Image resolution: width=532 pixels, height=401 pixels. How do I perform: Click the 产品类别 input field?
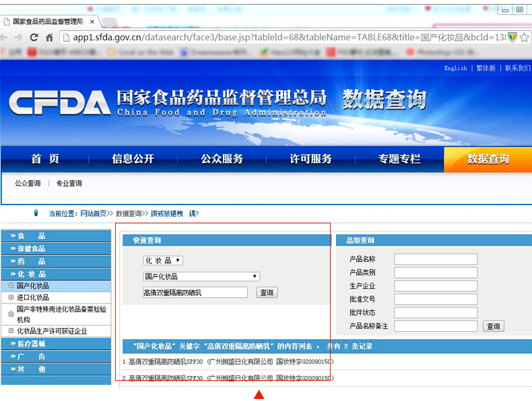[436, 272]
